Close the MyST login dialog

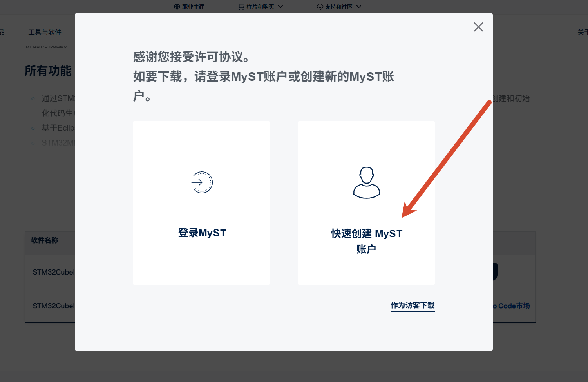(478, 27)
